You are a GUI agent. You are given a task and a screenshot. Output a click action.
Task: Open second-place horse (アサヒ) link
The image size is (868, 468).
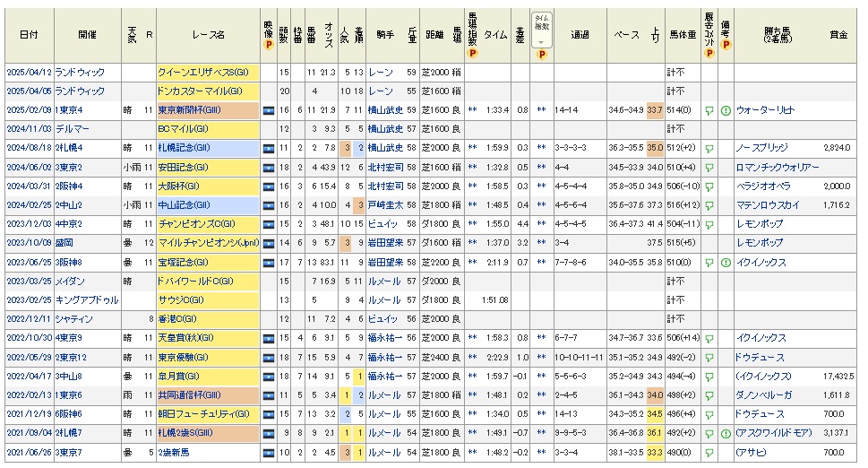coord(752,453)
